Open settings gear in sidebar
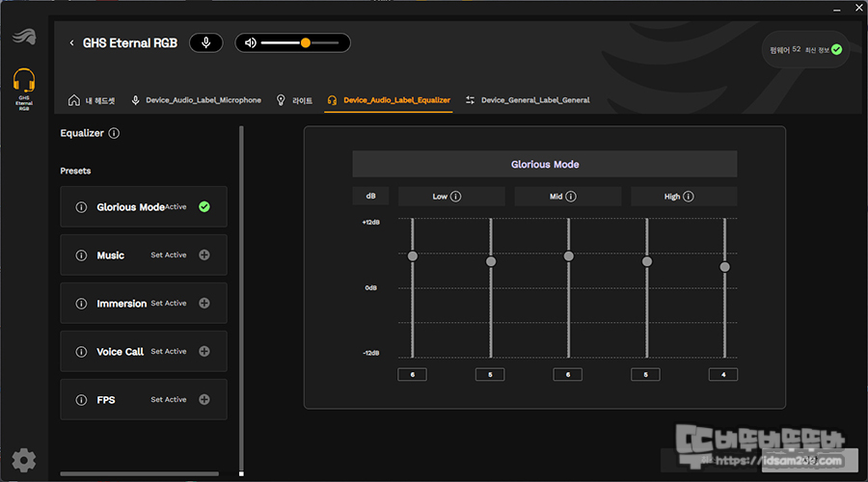868x482 pixels. pos(24,461)
